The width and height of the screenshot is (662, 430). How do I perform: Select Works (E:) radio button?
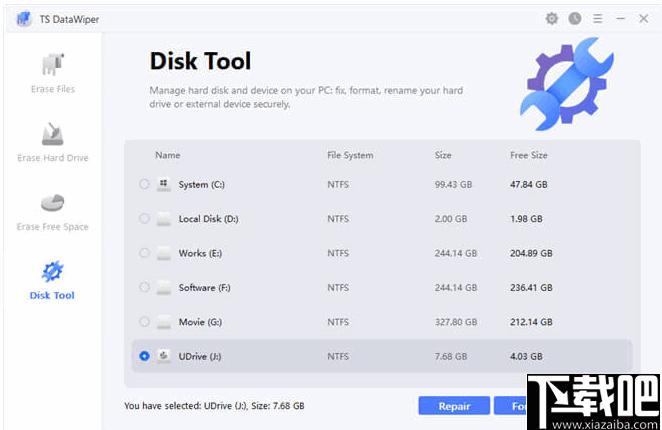point(144,253)
